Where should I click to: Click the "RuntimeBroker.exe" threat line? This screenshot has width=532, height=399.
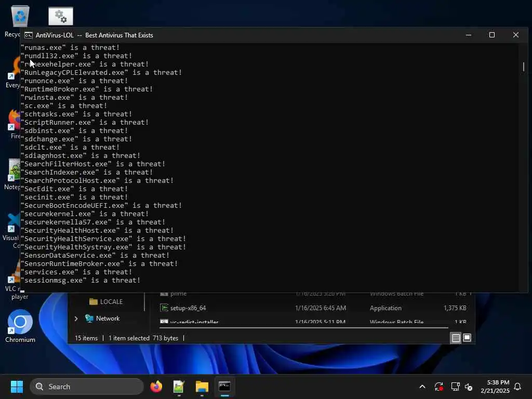coord(87,89)
